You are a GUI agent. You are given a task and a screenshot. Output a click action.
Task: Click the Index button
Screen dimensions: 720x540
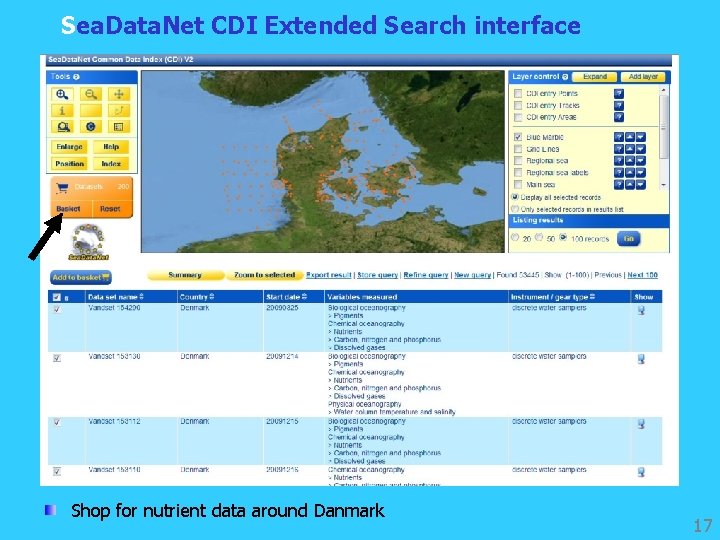point(111,164)
